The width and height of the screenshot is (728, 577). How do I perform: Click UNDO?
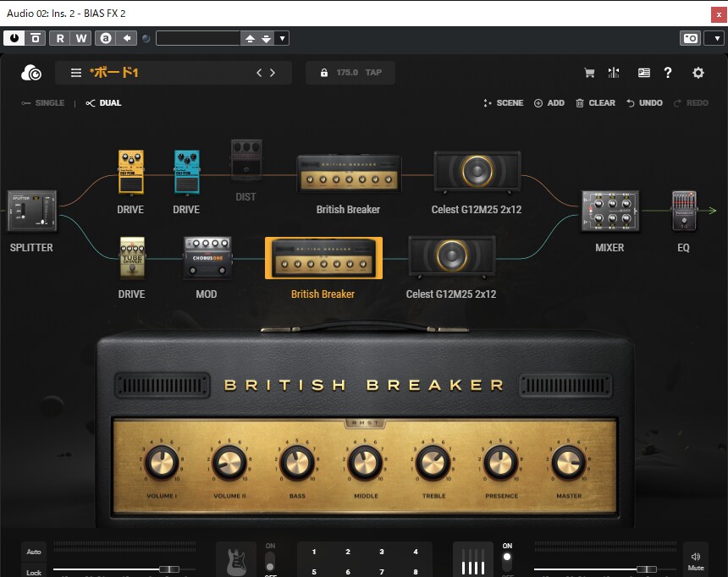[644, 103]
